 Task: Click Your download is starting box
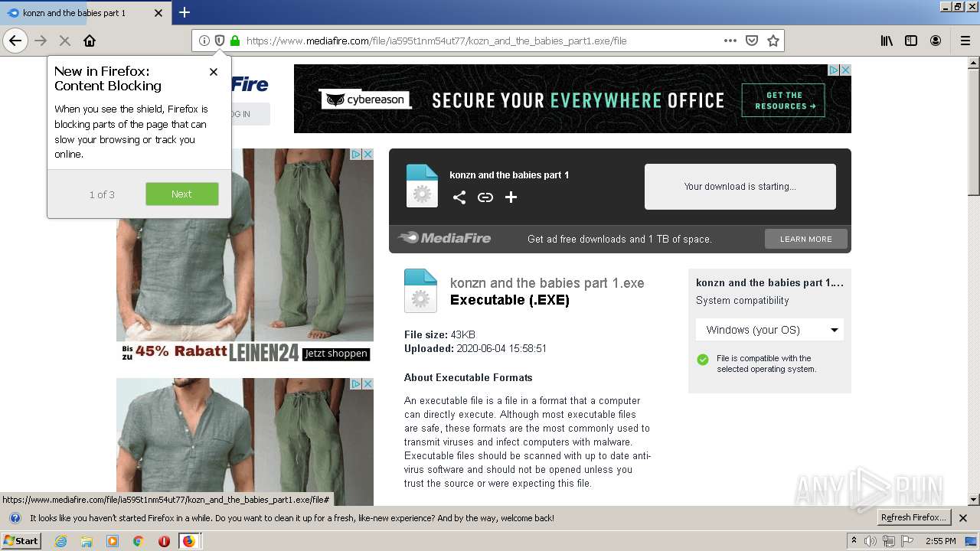click(740, 186)
